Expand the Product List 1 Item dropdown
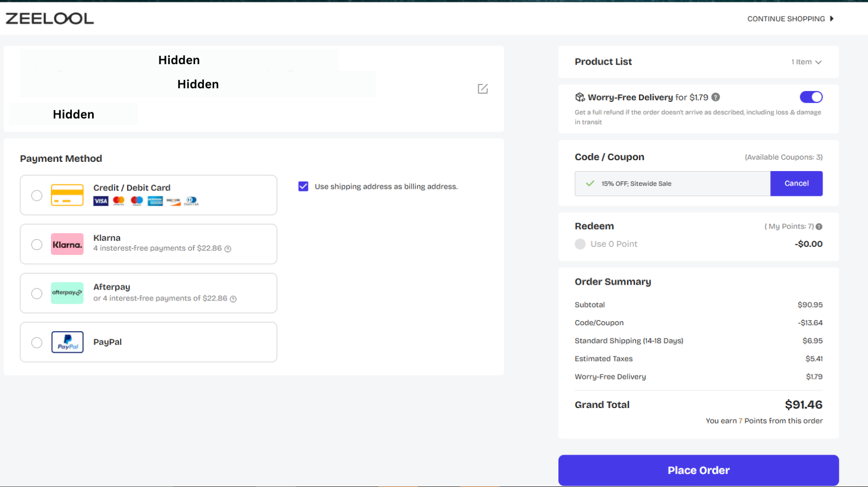The image size is (868, 487). point(806,62)
